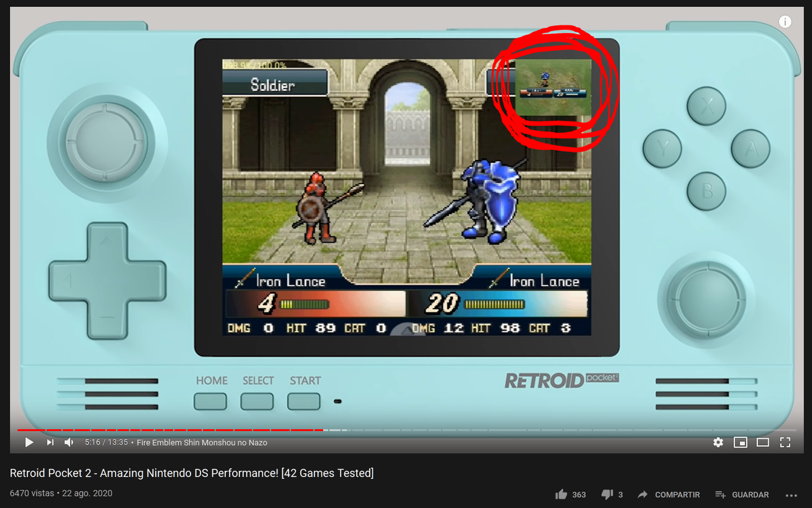
Task: Click the Y face button on the handheld
Action: 662,149
